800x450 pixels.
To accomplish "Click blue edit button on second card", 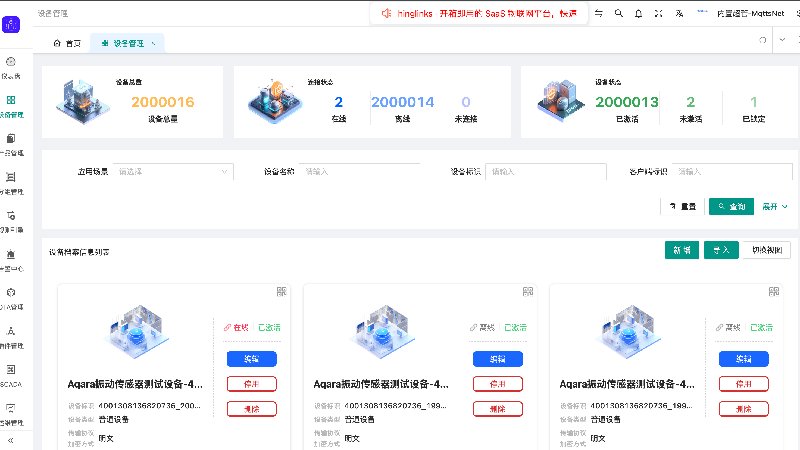I will coord(497,359).
